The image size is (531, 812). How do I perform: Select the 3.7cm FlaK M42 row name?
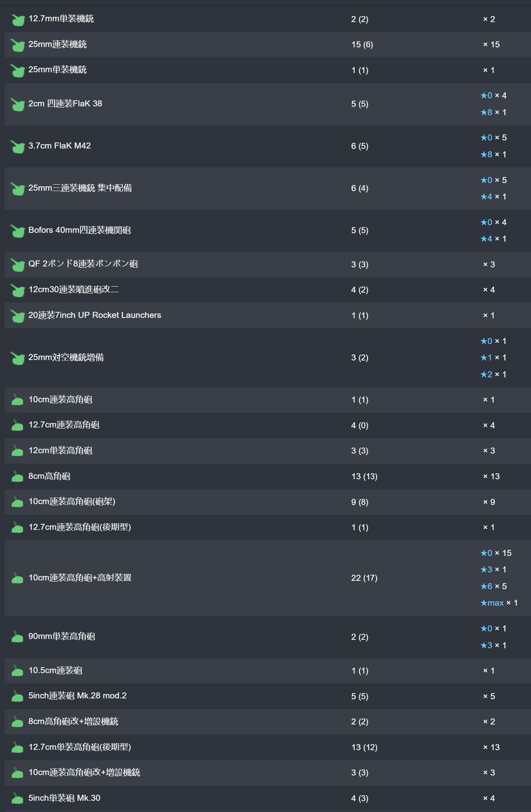[x=59, y=146]
